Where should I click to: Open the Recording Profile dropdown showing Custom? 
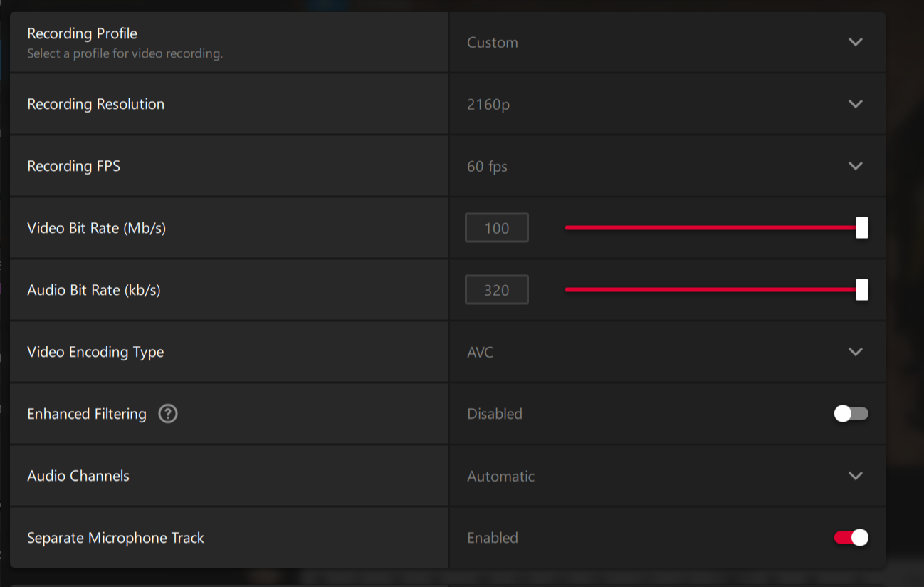click(x=667, y=42)
